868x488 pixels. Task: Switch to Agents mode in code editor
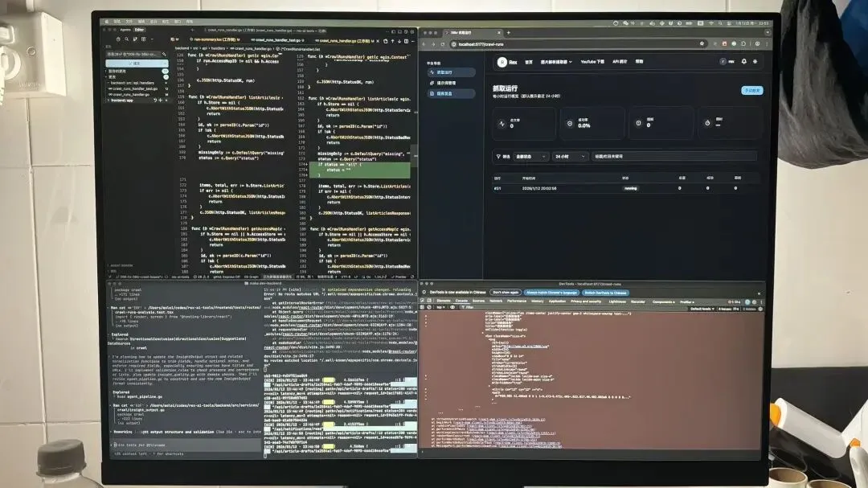(125, 30)
